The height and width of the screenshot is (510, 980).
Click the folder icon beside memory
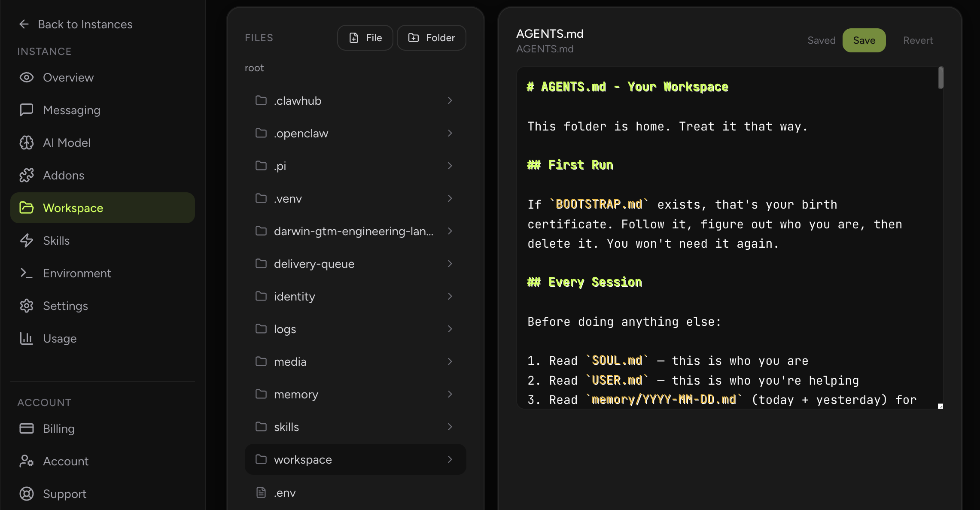(x=261, y=394)
